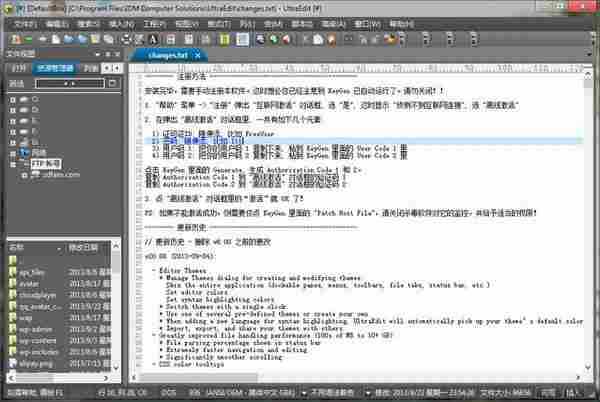
Task: Click the file list scrollbar down arrow
Action: coord(116,367)
